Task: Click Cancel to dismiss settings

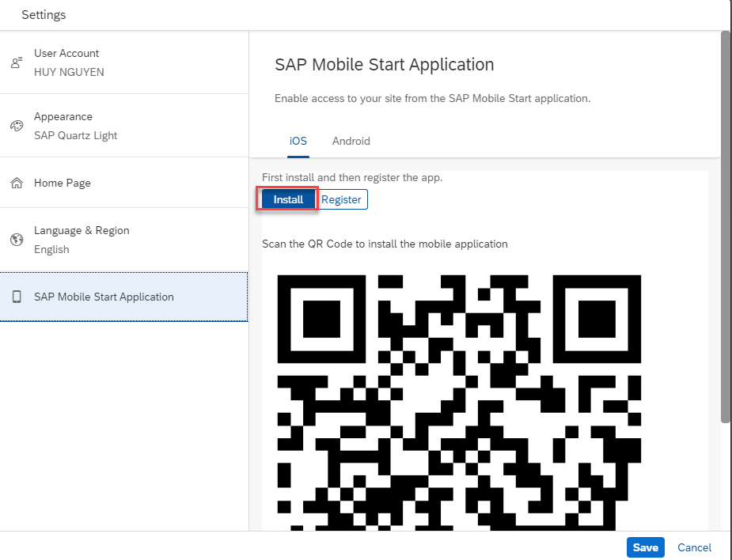Action: pyautogui.click(x=694, y=547)
